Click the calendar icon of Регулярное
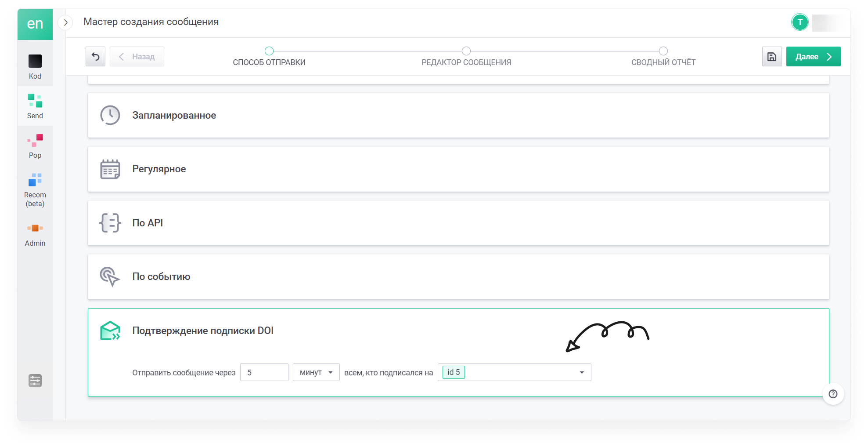Image resolution: width=868 pixels, height=447 pixels. pyautogui.click(x=110, y=169)
